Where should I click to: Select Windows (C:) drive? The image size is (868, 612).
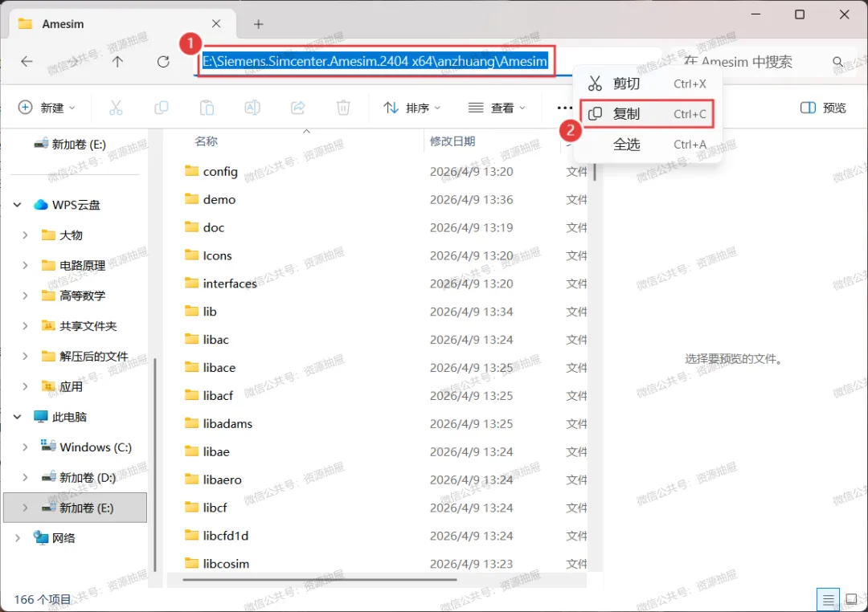(86, 447)
